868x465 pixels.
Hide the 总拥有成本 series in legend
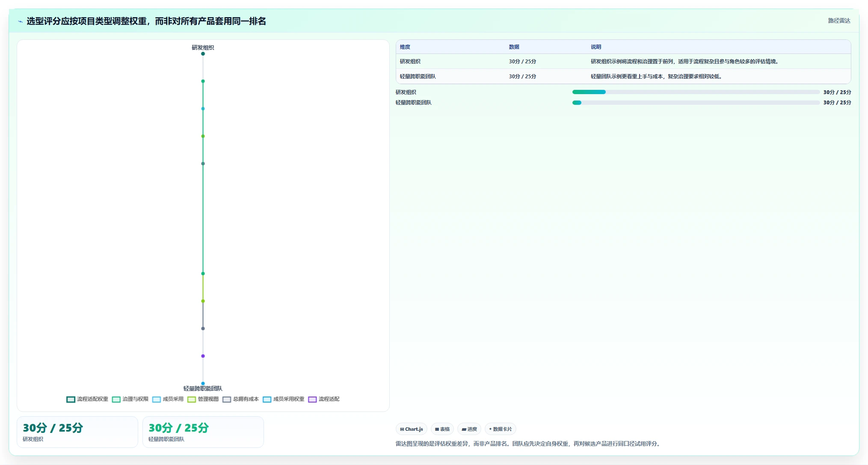[x=240, y=399]
